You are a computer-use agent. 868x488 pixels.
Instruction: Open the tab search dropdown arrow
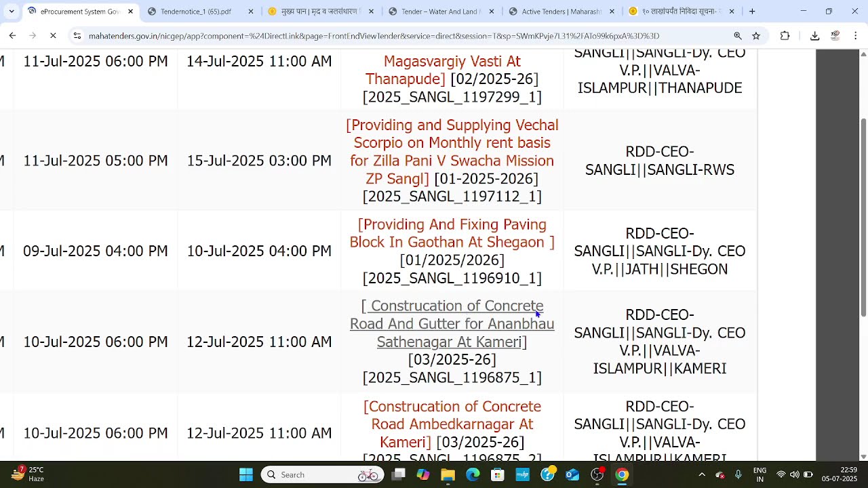pyautogui.click(x=11, y=12)
